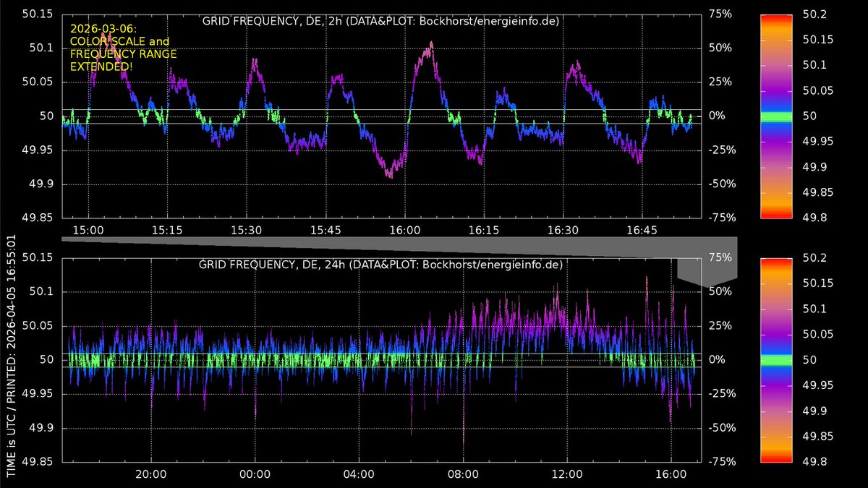Click the 08:00 tick label on 24h plot

[x=463, y=474]
